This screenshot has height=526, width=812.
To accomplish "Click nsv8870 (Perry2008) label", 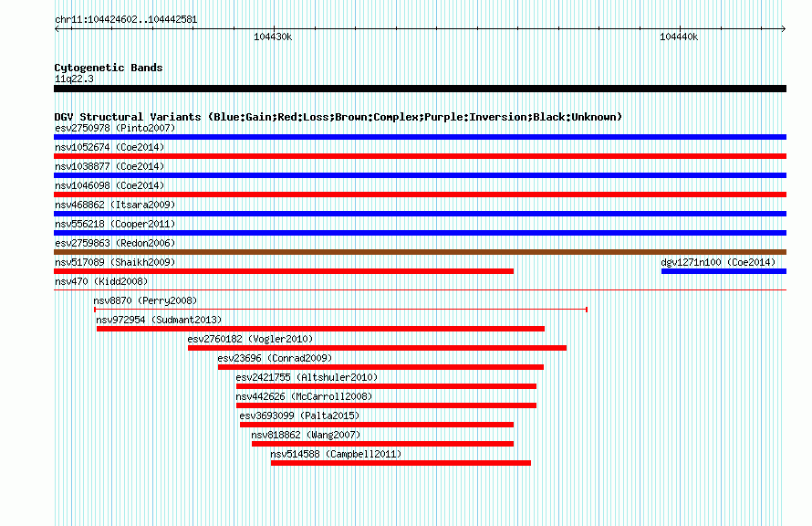I will point(145,300).
